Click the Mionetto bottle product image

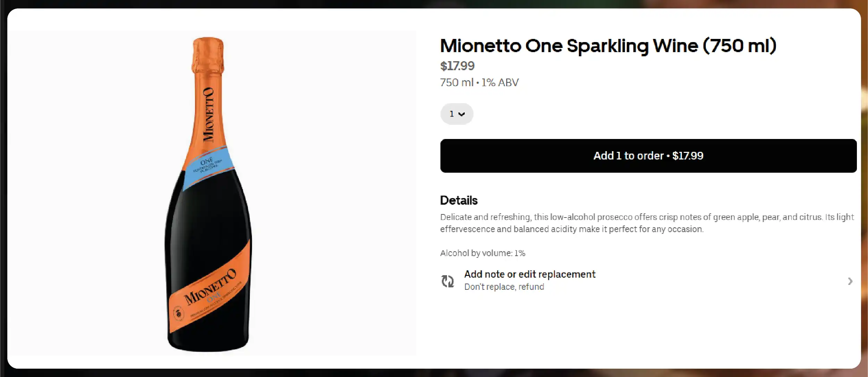coord(208,208)
